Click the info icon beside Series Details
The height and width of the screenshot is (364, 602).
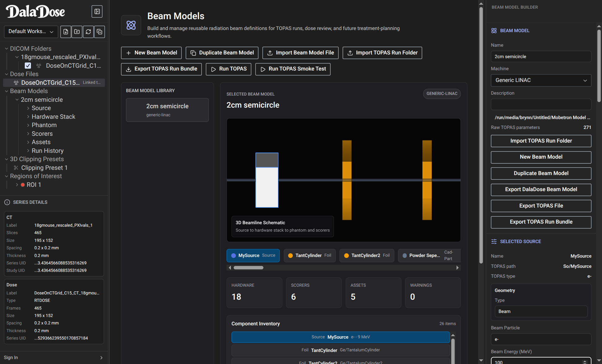point(7,202)
